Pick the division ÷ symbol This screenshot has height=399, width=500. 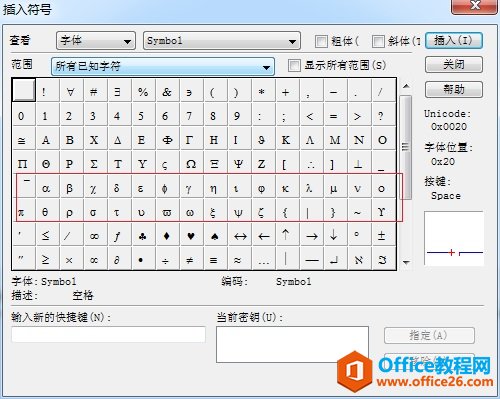coord(165,259)
